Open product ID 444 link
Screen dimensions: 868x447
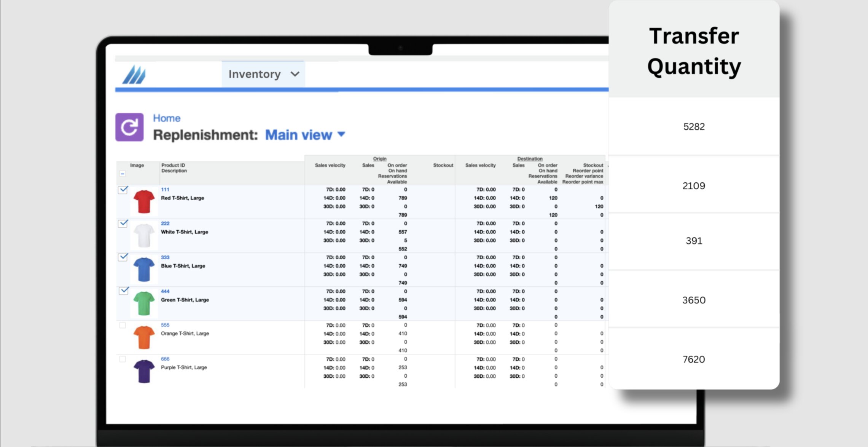(x=165, y=291)
